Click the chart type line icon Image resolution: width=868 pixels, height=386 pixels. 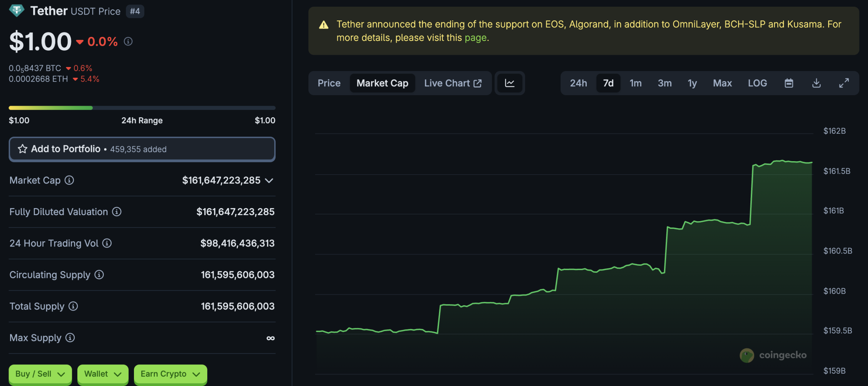pos(509,83)
